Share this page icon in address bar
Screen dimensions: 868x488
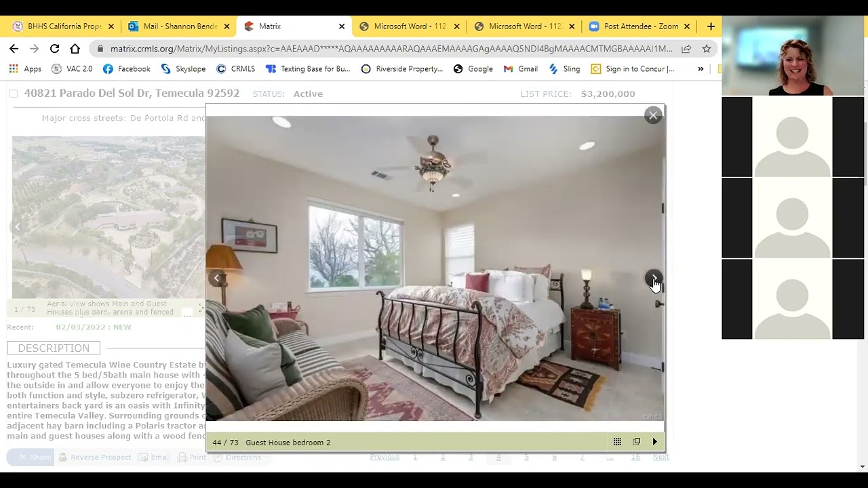point(686,49)
